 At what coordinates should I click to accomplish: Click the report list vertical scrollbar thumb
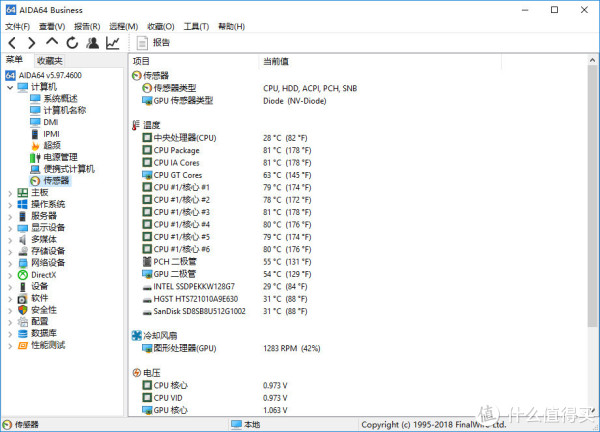[592, 196]
